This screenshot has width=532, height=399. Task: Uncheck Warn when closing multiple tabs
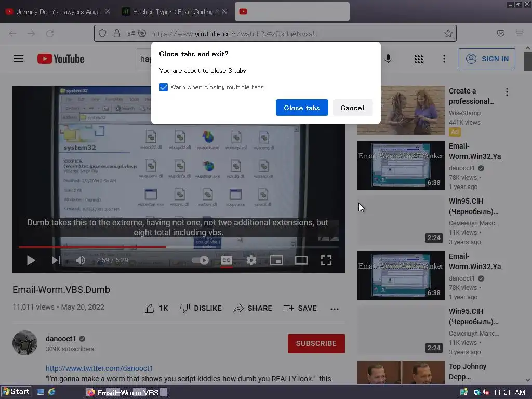tap(164, 87)
